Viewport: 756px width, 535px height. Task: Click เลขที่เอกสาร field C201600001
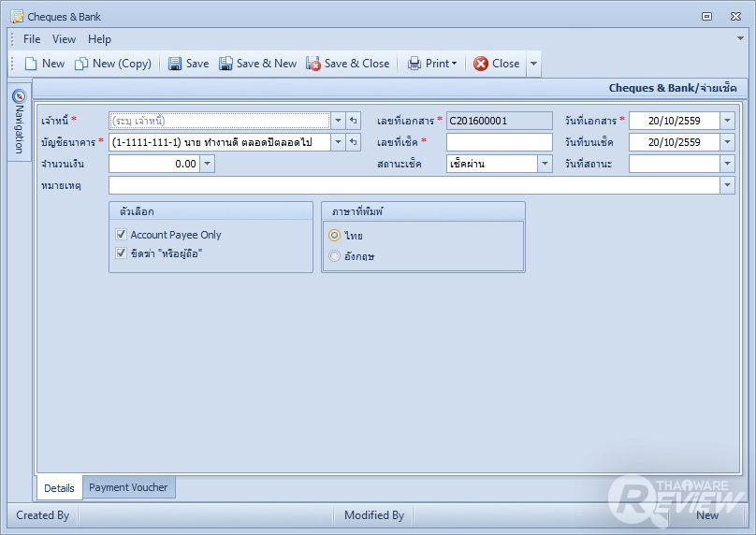pyautogui.click(x=499, y=121)
